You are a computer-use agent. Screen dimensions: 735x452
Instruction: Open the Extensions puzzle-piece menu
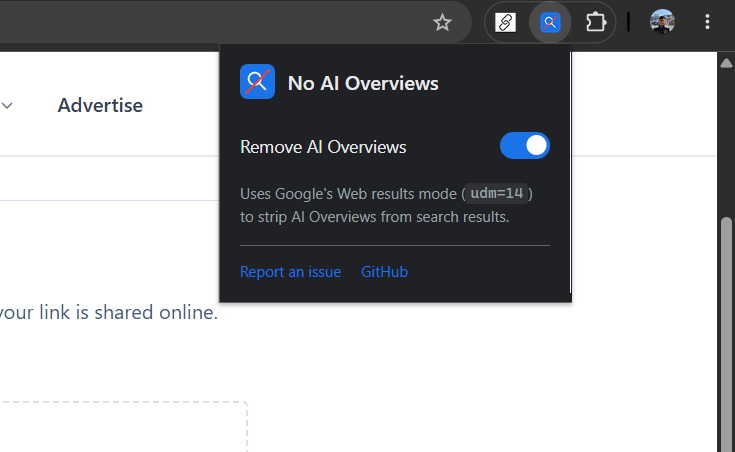(x=596, y=23)
